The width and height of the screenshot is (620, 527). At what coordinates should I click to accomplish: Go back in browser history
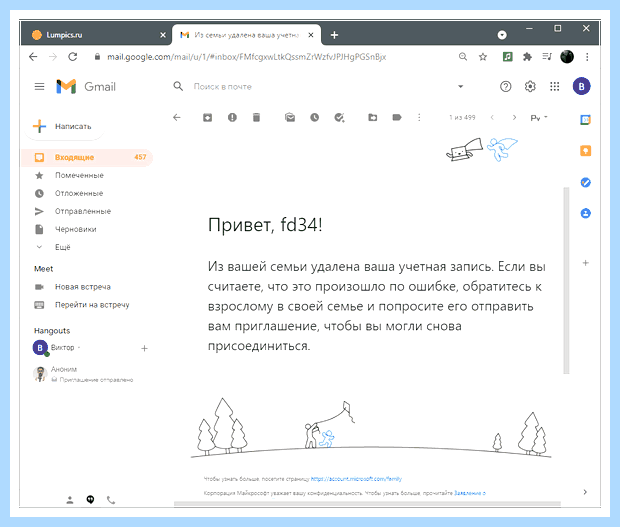[33, 57]
